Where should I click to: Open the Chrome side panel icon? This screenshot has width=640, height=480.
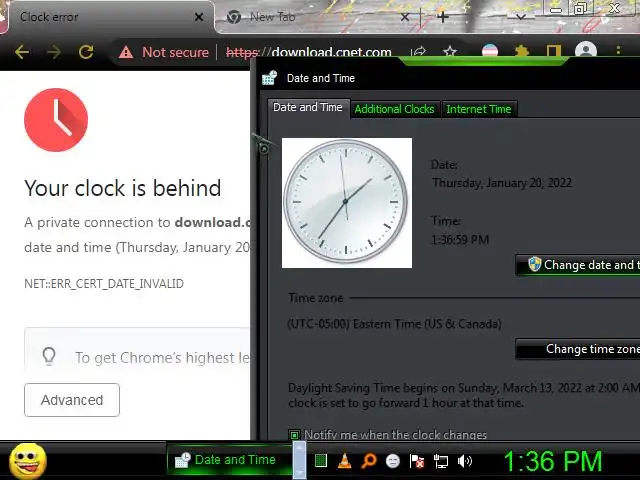click(553, 51)
